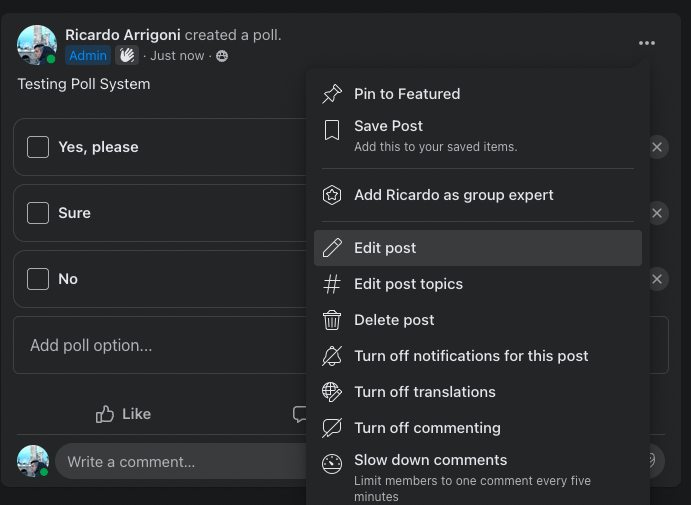Click the crossed-out bell notifications icon
This screenshot has height=505, width=691.
332,356
